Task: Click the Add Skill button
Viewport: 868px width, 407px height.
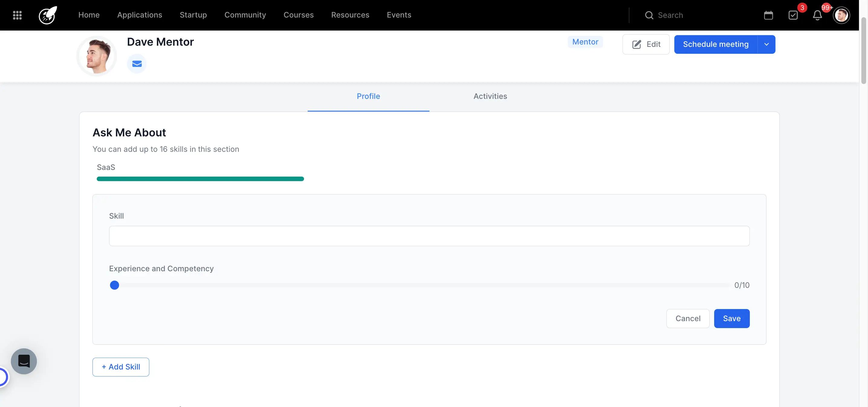Action: pos(121,367)
